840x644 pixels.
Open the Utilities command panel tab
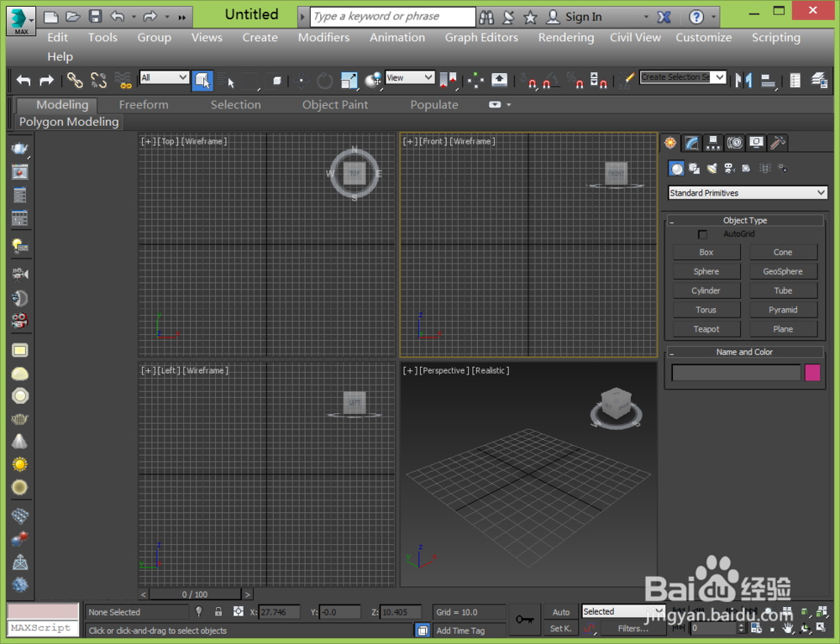coord(777,143)
